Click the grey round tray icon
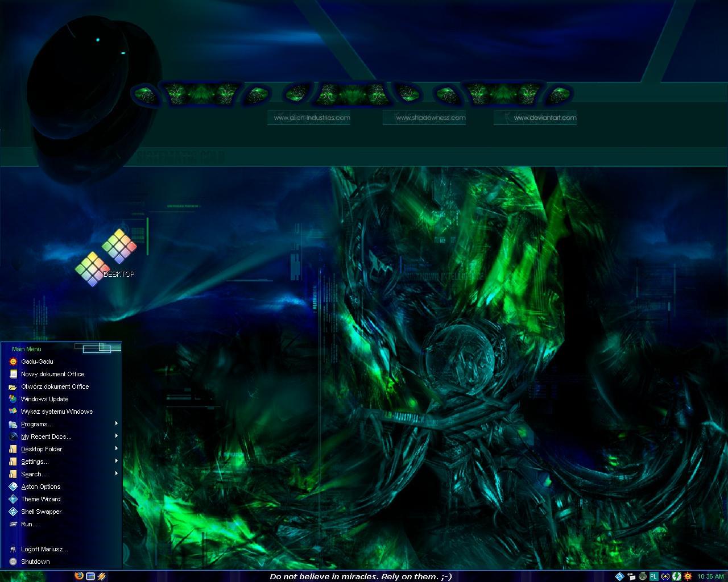Viewport: 728px width, 582px height. (x=643, y=576)
